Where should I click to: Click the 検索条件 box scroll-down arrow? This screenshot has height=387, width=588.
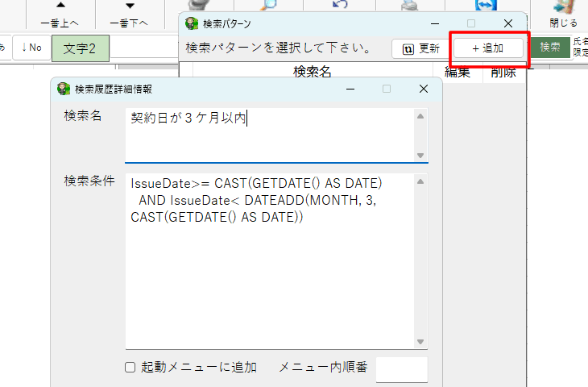click(x=420, y=342)
